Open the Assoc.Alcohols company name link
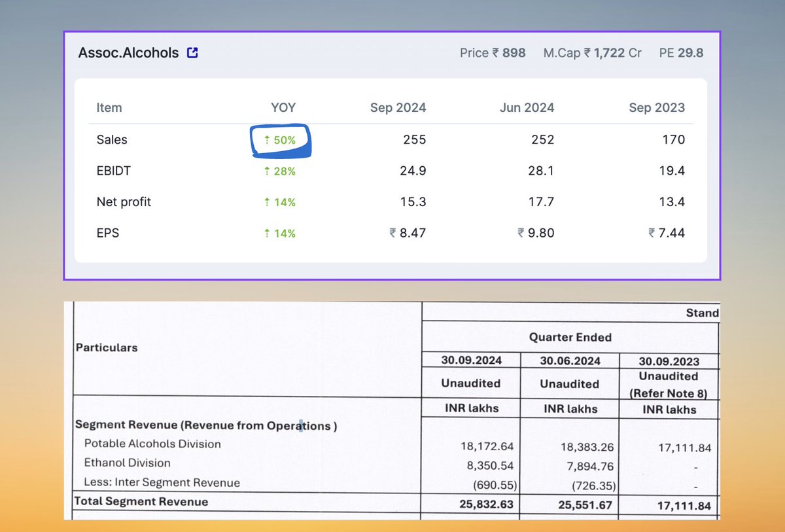The width and height of the screenshot is (785, 532). [x=128, y=53]
